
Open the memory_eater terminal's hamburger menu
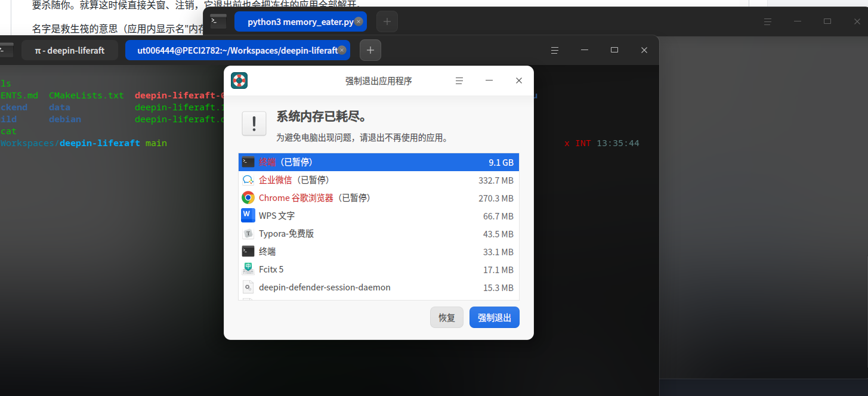768,21
